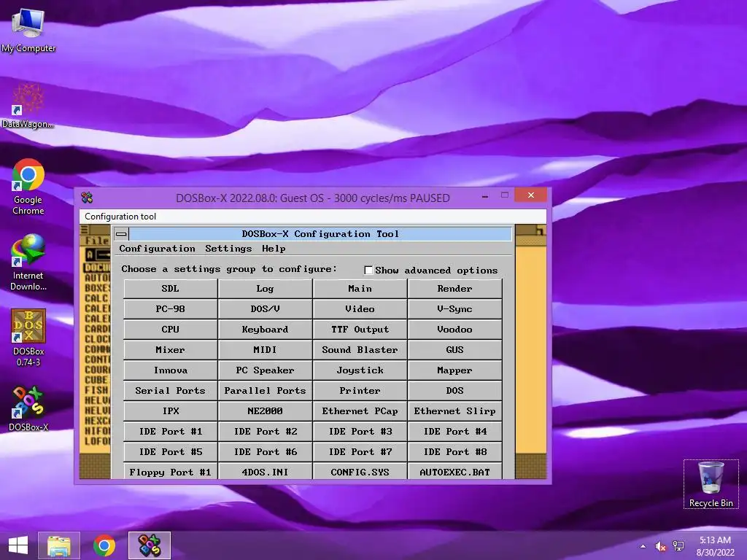This screenshot has height=560, width=747.
Task: Open IDE Port #3 settings
Action: tap(360, 432)
